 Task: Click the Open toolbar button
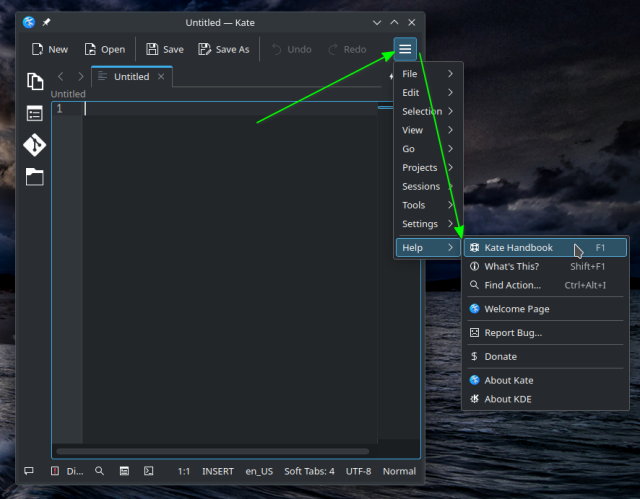click(105, 49)
